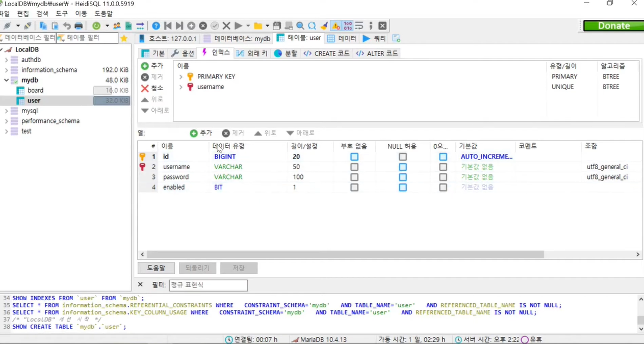Expand the information_schema database node

pyautogui.click(x=7, y=70)
